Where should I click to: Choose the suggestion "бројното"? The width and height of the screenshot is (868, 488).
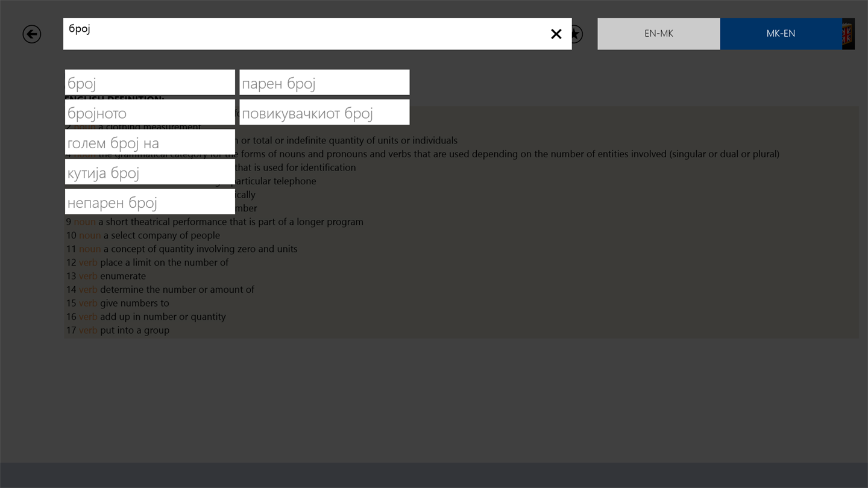coord(150,113)
